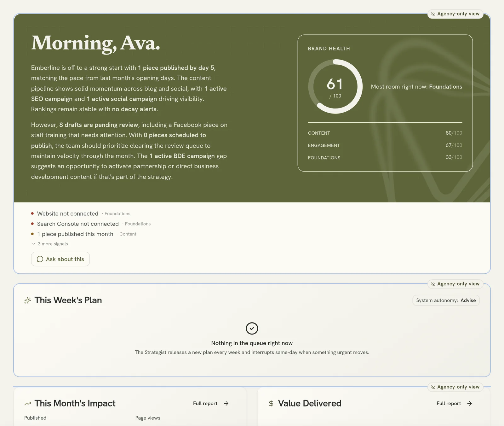Select the Website not connected signal
This screenshot has height=426, width=504.
coord(81,214)
